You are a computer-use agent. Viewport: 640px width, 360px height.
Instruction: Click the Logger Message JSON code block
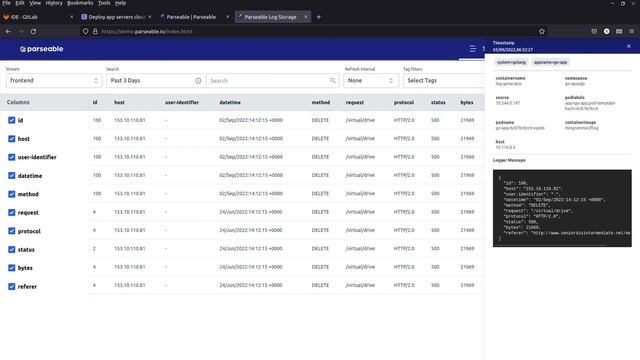pyautogui.click(x=562, y=208)
